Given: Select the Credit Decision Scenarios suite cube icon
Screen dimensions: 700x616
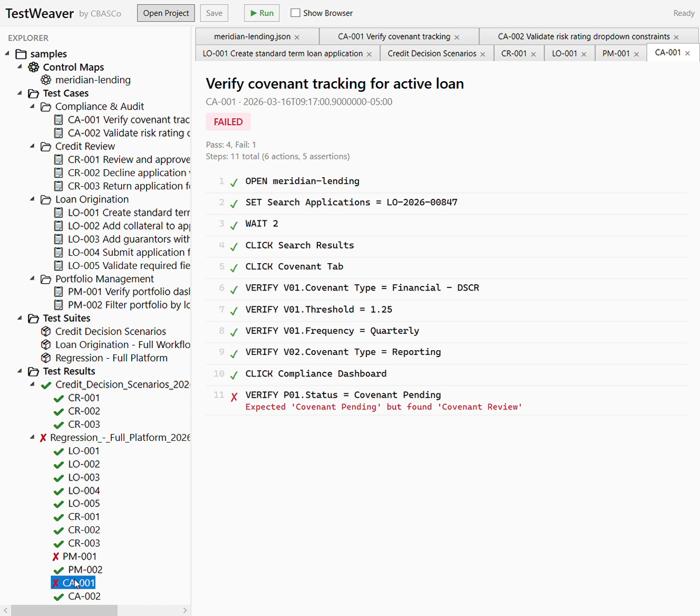Looking at the screenshot, I should (46, 331).
